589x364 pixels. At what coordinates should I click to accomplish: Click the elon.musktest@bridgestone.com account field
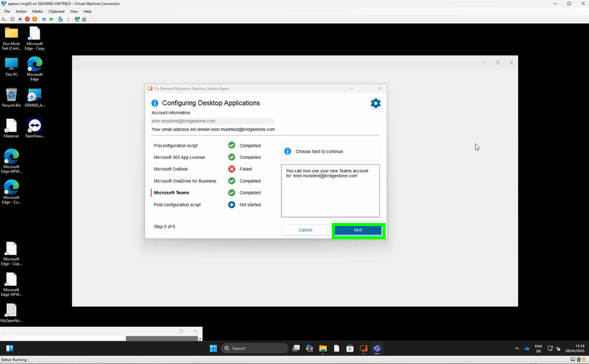pyautogui.click(x=212, y=121)
